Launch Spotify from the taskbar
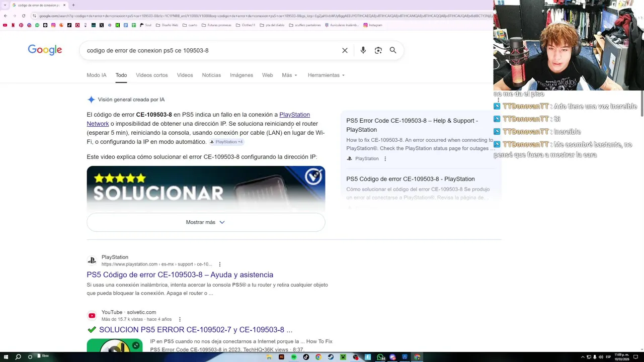This screenshot has height=362, width=644. click(294, 357)
